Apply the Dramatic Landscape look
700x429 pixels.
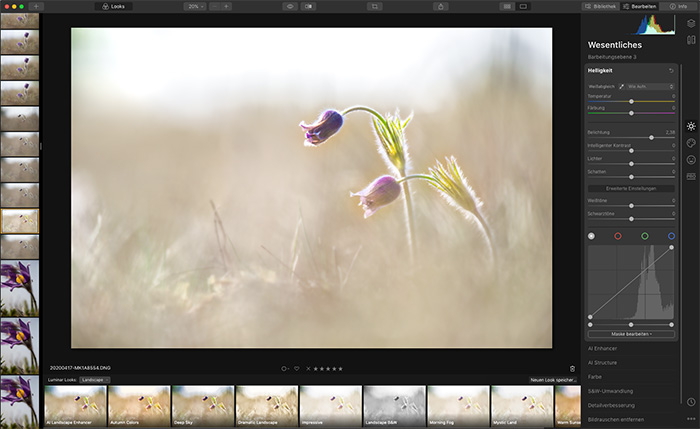(267, 406)
